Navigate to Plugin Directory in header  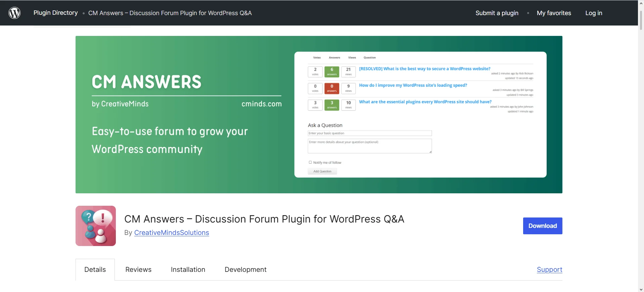55,13
